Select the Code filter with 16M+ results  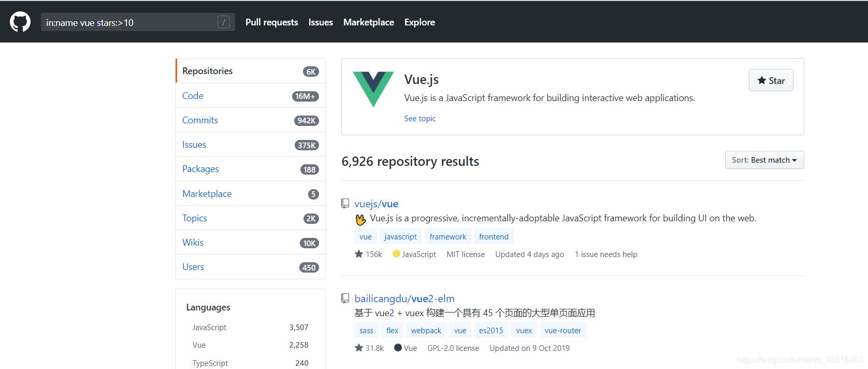click(x=251, y=96)
